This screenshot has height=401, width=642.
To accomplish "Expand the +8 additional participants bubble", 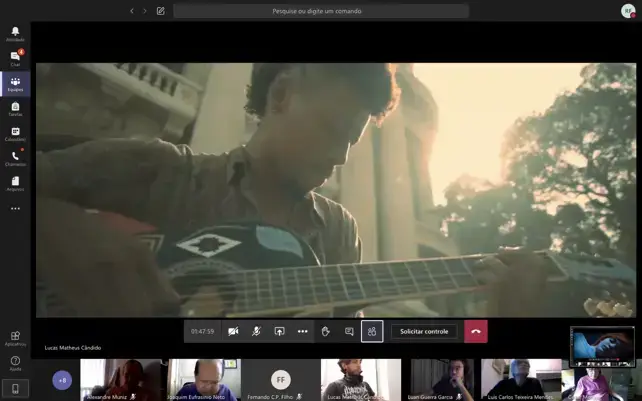I will tap(62, 380).
